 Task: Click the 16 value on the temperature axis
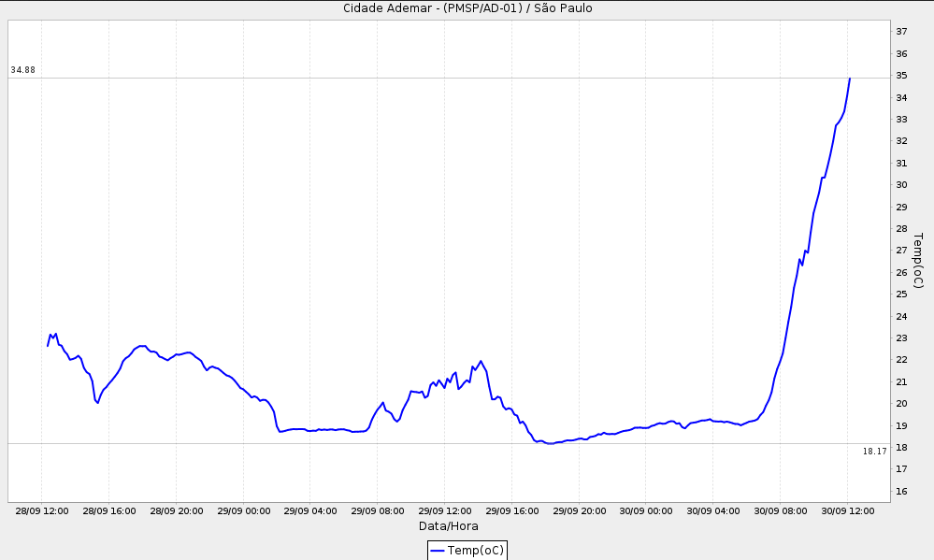(902, 491)
